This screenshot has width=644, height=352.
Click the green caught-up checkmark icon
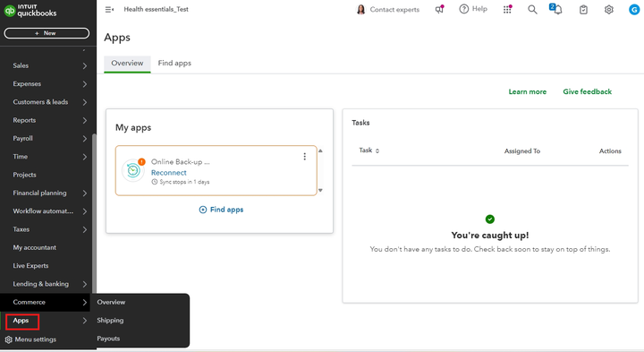(x=490, y=219)
